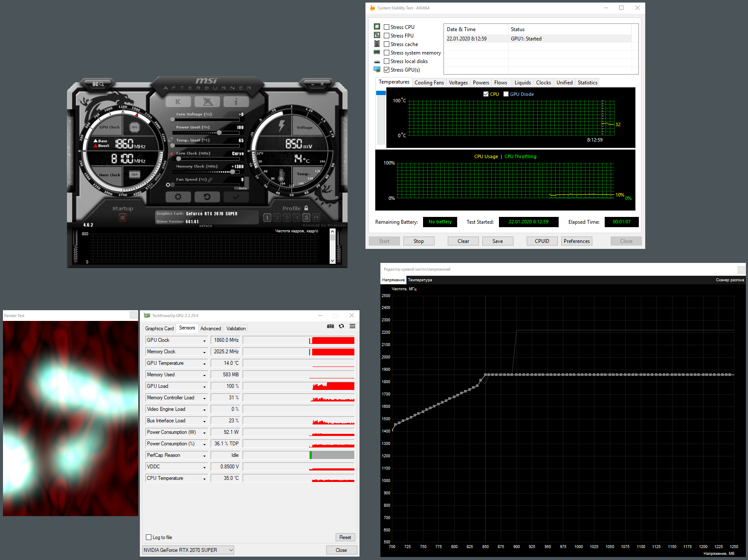Viewport: 748px width, 560px height.
Task: Toggle the Windows startup icon in Afterburner
Action: 122,218
